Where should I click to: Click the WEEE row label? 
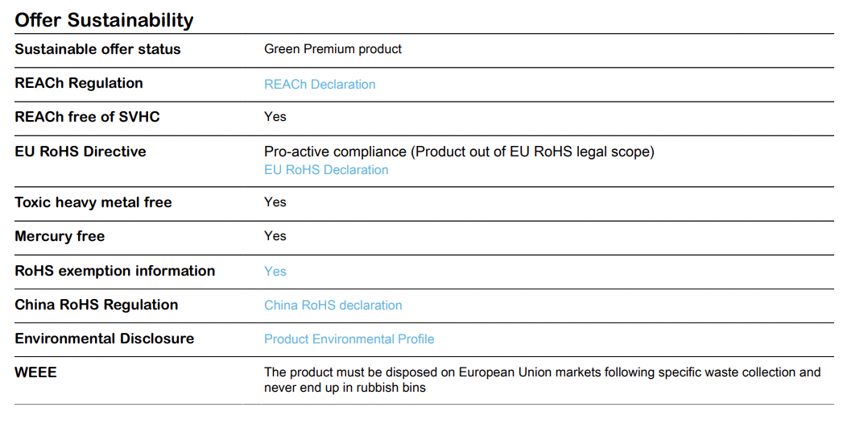click(35, 372)
